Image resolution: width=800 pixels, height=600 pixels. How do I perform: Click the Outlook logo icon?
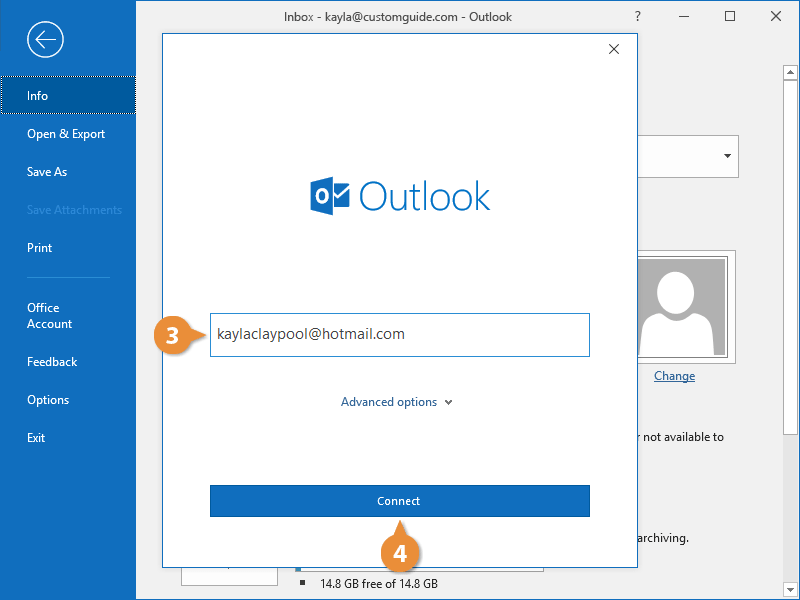click(x=330, y=196)
